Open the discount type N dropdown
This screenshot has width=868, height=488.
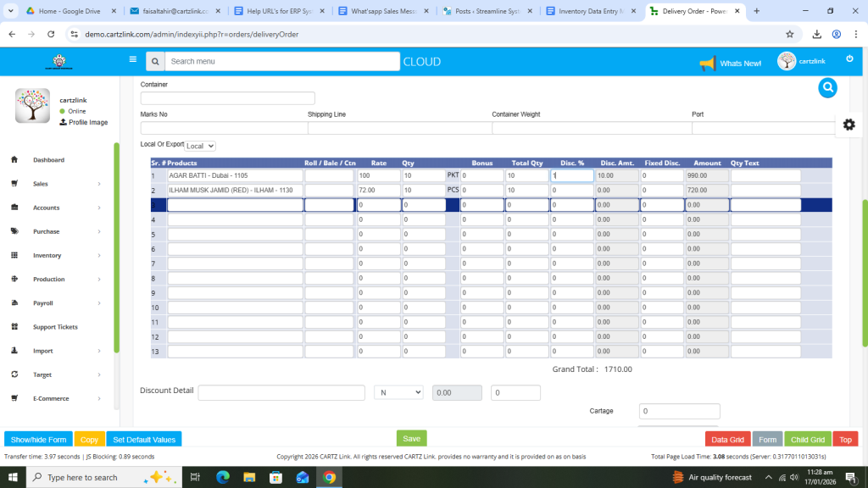tap(398, 392)
